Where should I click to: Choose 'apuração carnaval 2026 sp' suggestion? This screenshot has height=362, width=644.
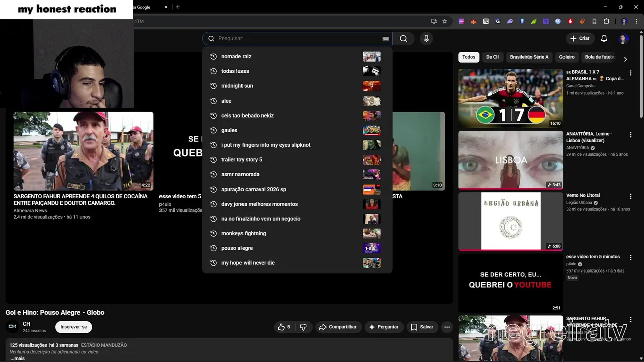(x=297, y=189)
